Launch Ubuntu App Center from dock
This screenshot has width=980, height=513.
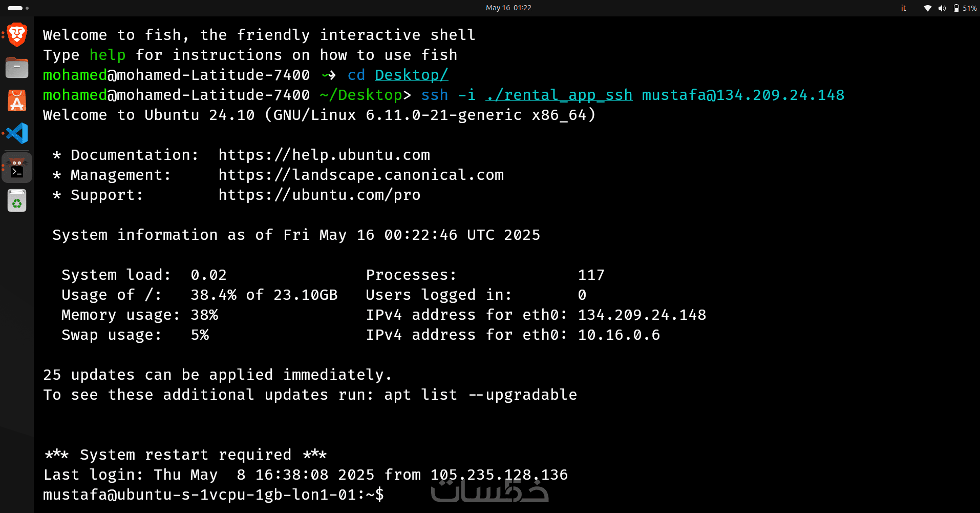click(17, 100)
